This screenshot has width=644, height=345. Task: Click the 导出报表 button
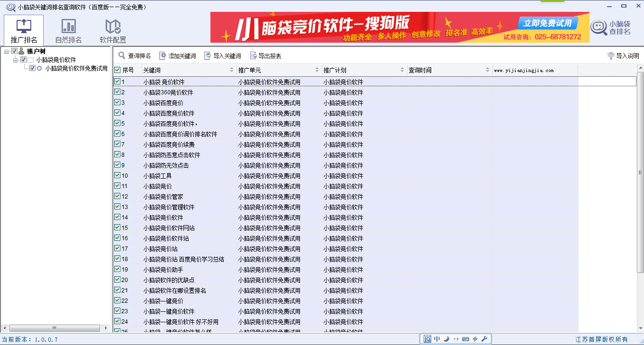coord(266,56)
